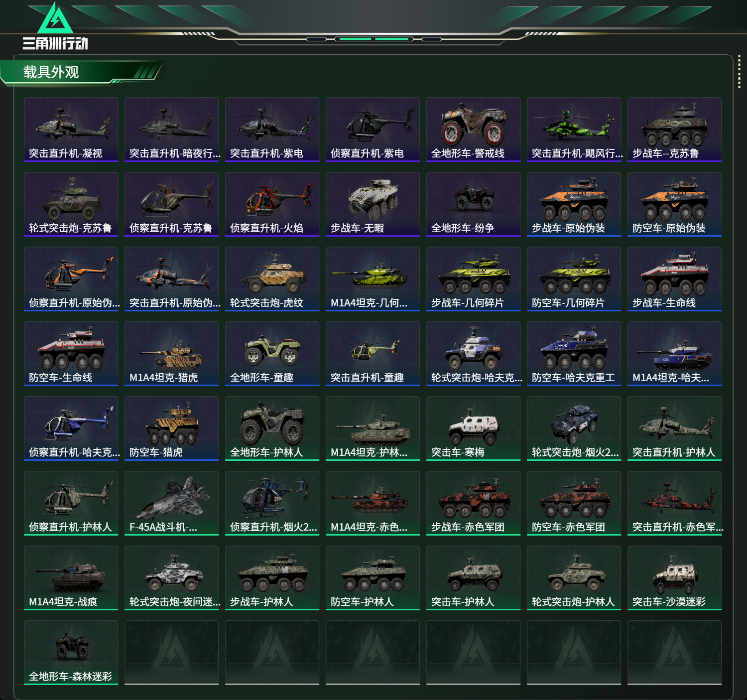Pick the 突击直升机-紫电 skin card
The width and height of the screenshot is (747, 700).
pos(272,130)
